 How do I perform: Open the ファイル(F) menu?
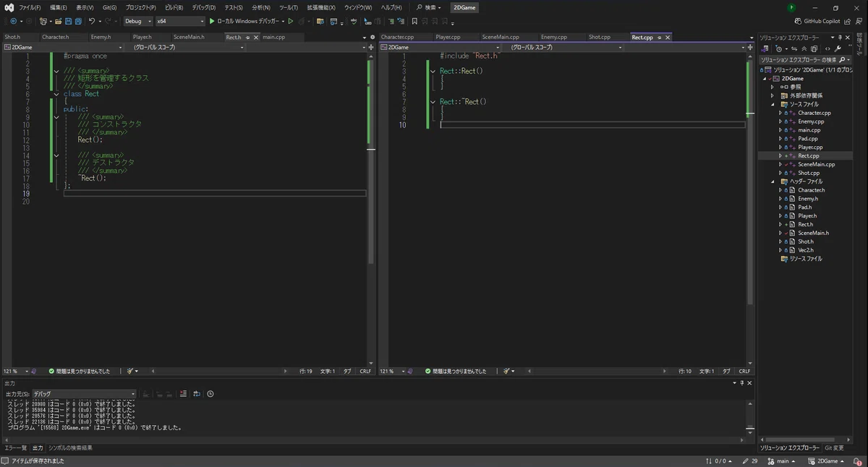pyautogui.click(x=30, y=7)
